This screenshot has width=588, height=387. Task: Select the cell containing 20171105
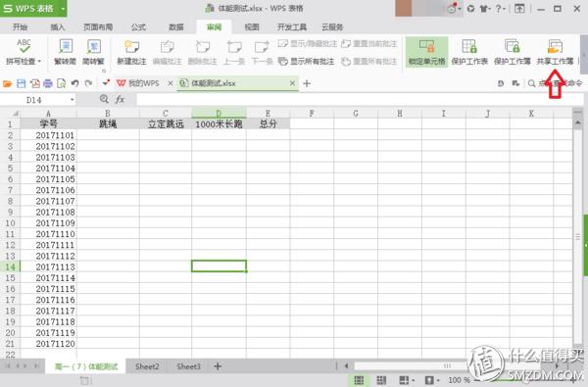pos(48,179)
